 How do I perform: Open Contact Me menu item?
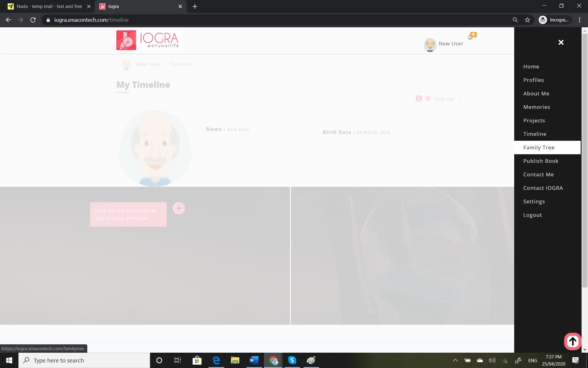pos(538,174)
